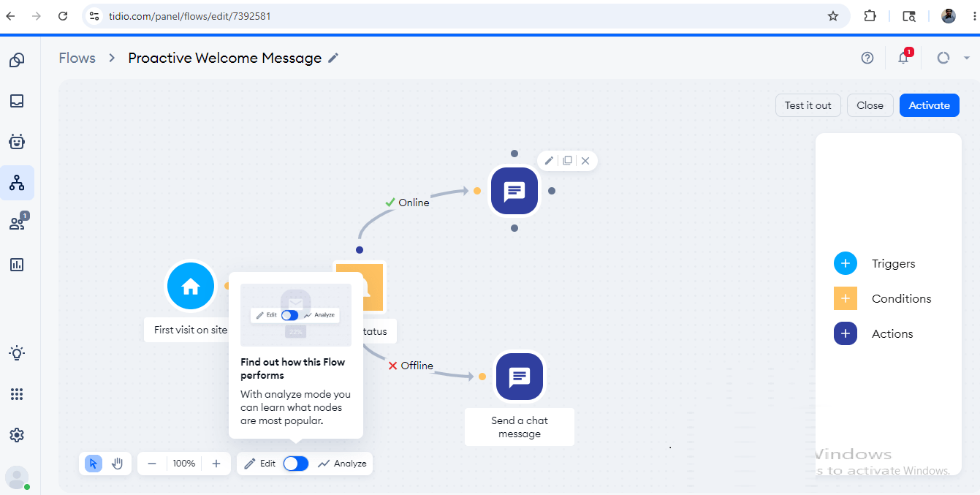Edit flow name with pencil icon

point(333,58)
